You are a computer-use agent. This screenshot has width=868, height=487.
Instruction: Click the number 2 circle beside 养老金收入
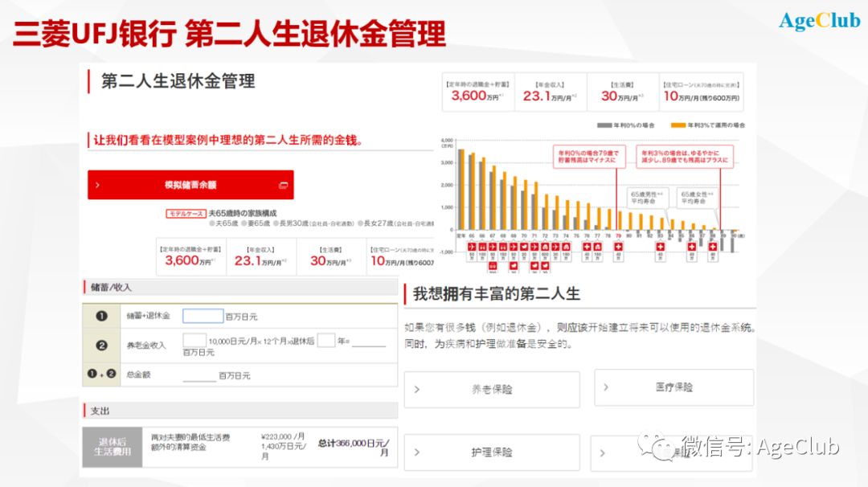(x=101, y=345)
